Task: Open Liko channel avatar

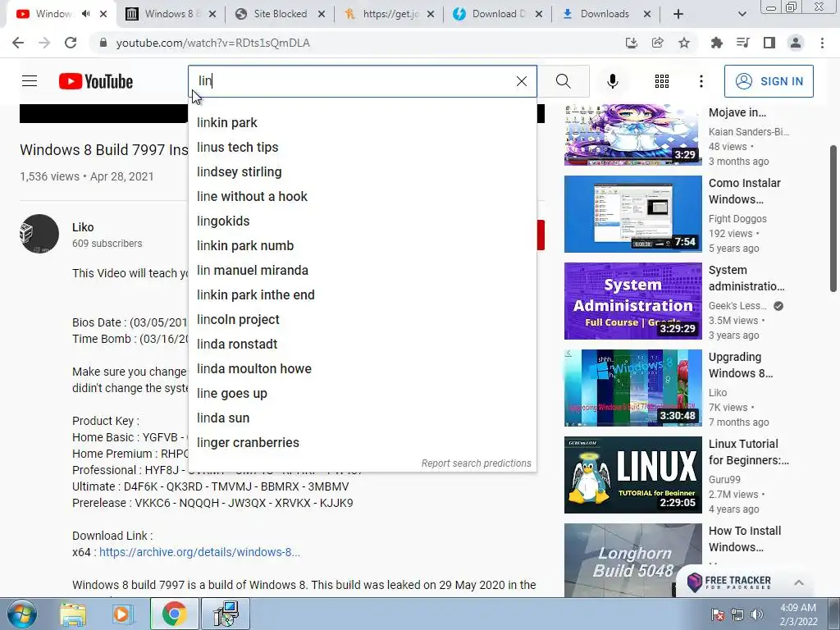Action: tap(39, 234)
